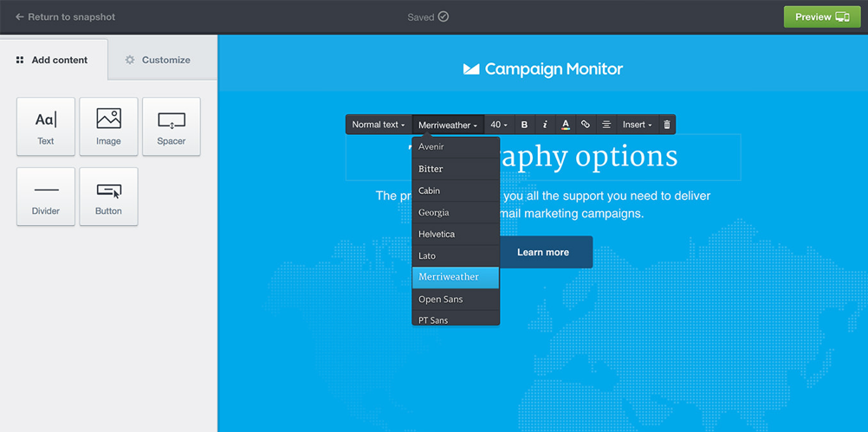Viewport: 868px width, 432px height.
Task: Toggle bold formatting in text toolbar
Action: [524, 125]
